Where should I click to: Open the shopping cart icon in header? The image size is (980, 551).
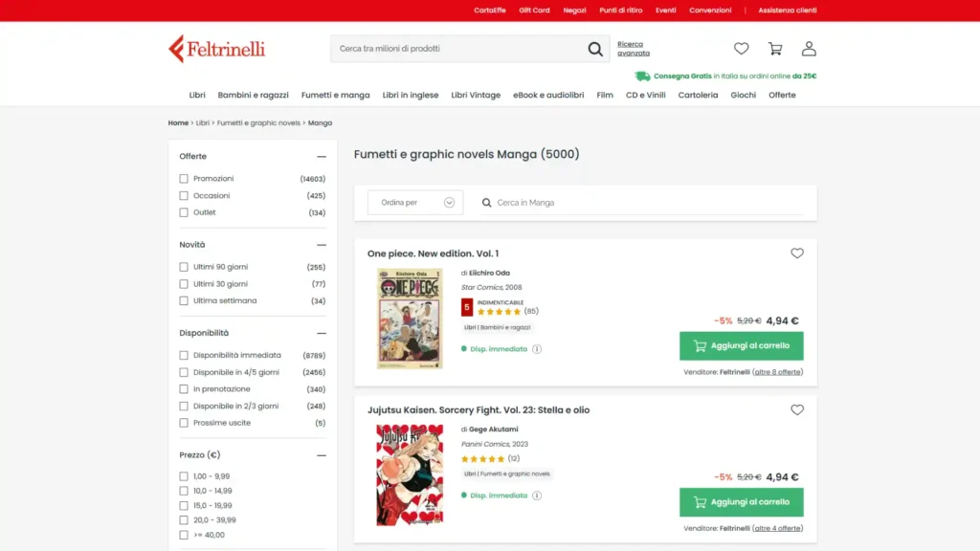click(775, 48)
